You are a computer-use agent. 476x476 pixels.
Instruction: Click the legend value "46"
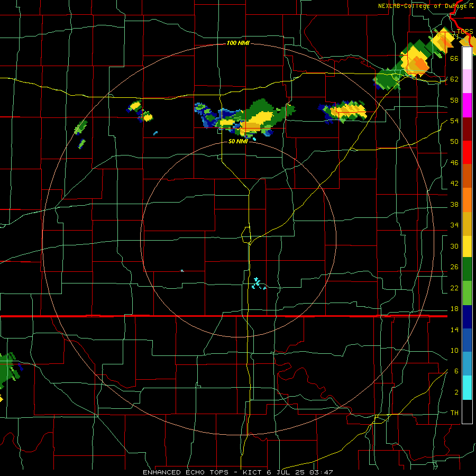tap(454, 163)
